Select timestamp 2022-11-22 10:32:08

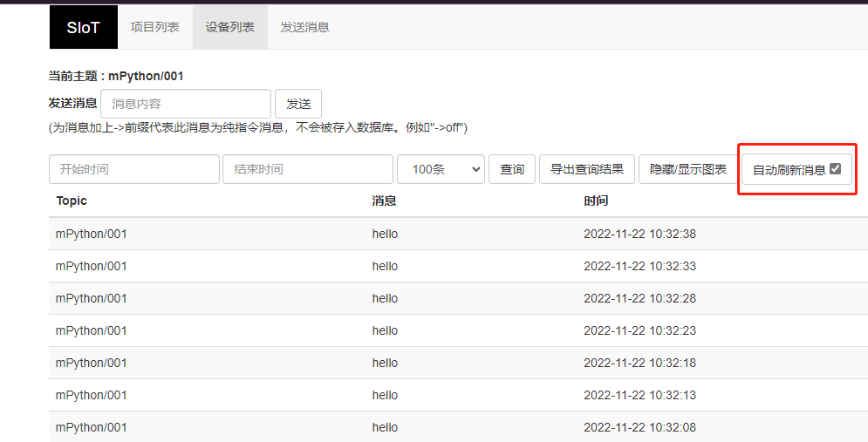point(640,427)
